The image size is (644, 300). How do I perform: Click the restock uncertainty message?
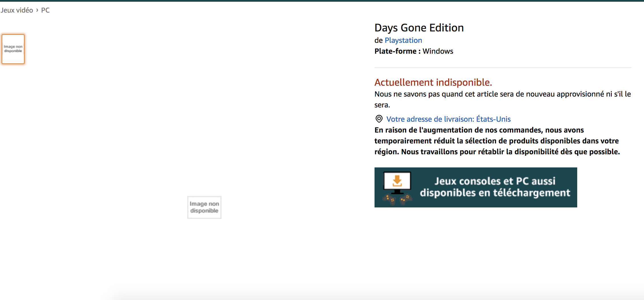coord(502,94)
